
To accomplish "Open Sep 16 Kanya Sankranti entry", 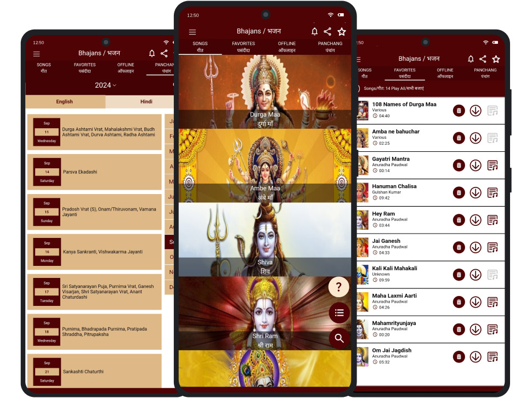I will tap(94, 252).
